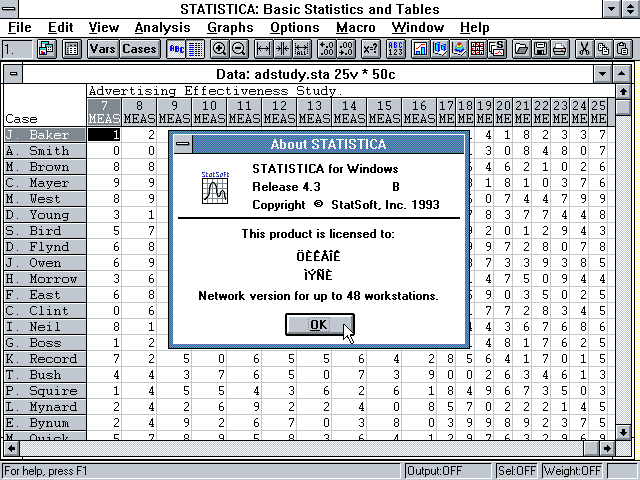Toggle the ABC text labels toolbar icon
Screen dimensions: 640x480
click(x=176, y=49)
